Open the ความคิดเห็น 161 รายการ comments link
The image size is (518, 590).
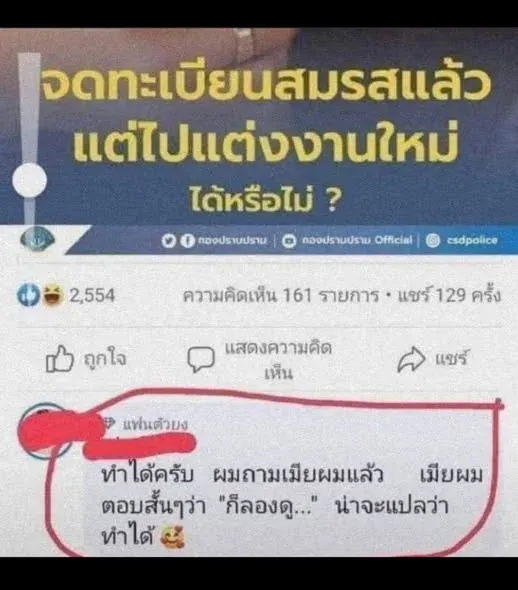click(280, 296)
